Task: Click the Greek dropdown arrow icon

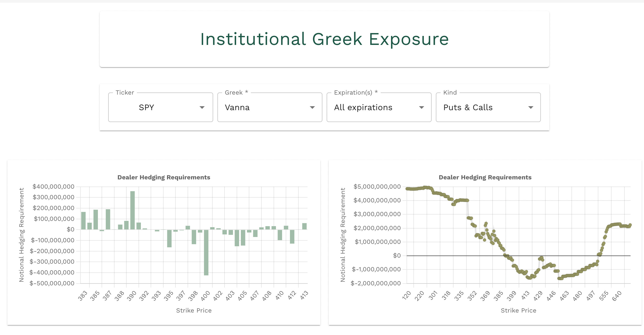Action: (312, 108)
